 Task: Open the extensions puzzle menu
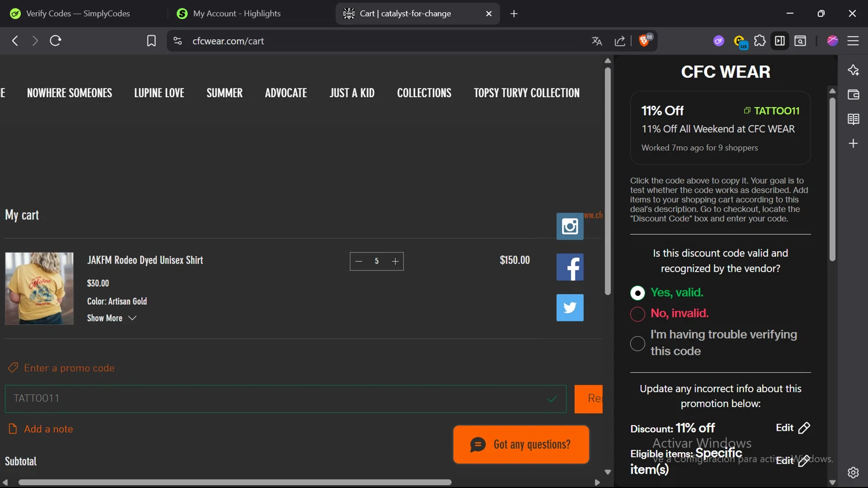760,41
